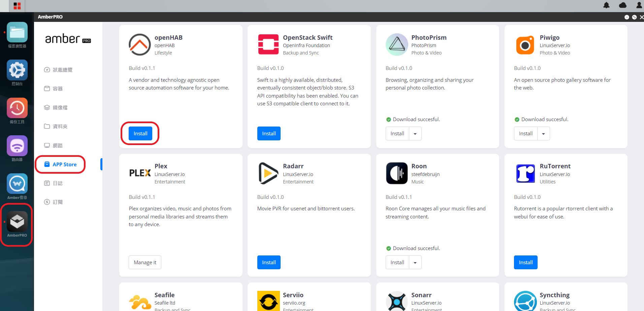Open the containers sidebar item

click(x=54, y=89)
